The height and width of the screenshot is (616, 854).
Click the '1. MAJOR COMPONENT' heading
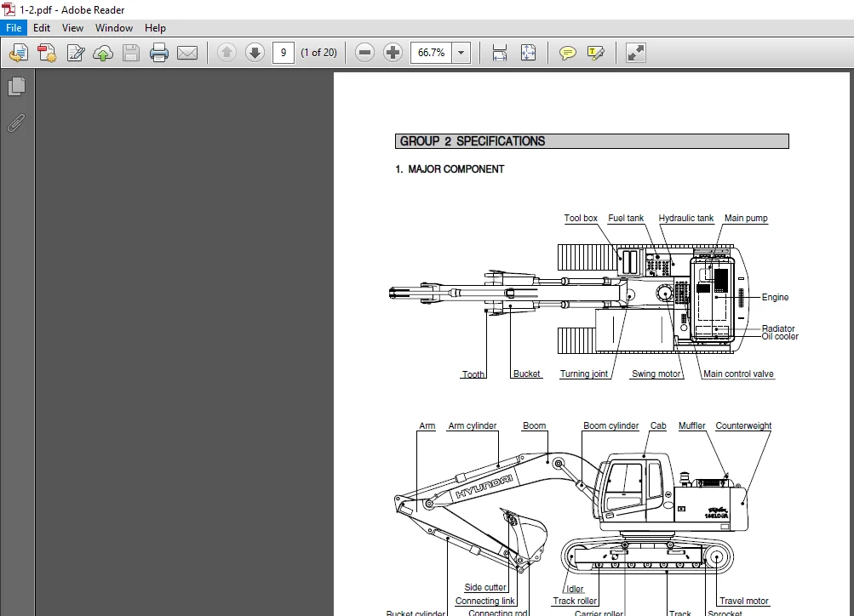point(450,169)
